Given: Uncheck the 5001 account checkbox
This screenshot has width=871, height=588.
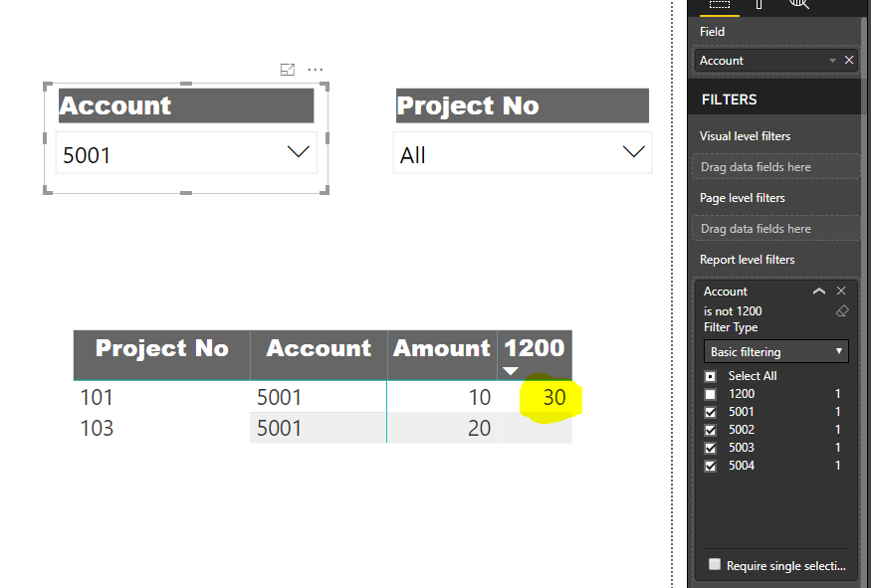Looking at the screenshot, I should pyautogui.click(x=711, y=412).
